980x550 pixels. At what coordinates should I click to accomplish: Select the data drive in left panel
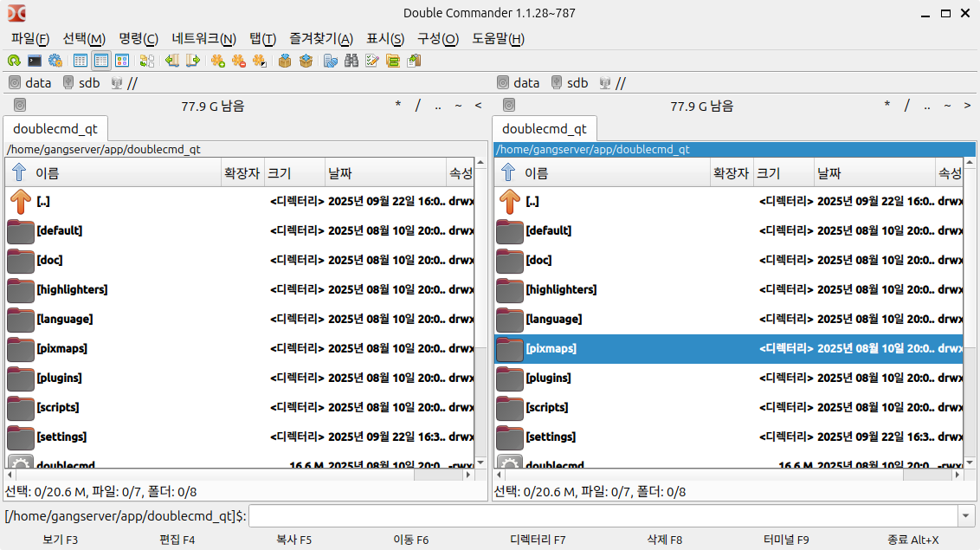tap(30, 82)
